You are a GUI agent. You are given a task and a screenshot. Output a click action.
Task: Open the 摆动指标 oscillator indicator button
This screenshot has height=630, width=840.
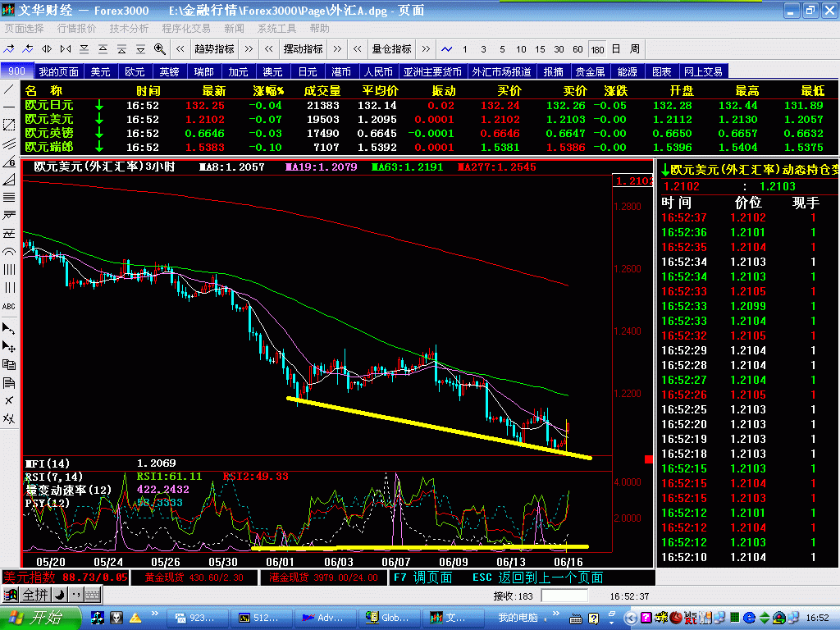point(304,49)
